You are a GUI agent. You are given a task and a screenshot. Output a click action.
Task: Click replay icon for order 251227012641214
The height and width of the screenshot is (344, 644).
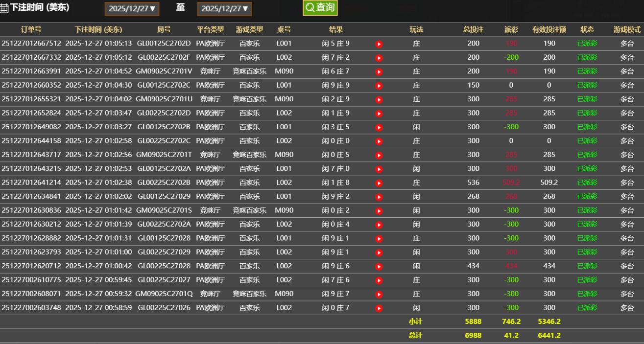(x=379, y=183)
